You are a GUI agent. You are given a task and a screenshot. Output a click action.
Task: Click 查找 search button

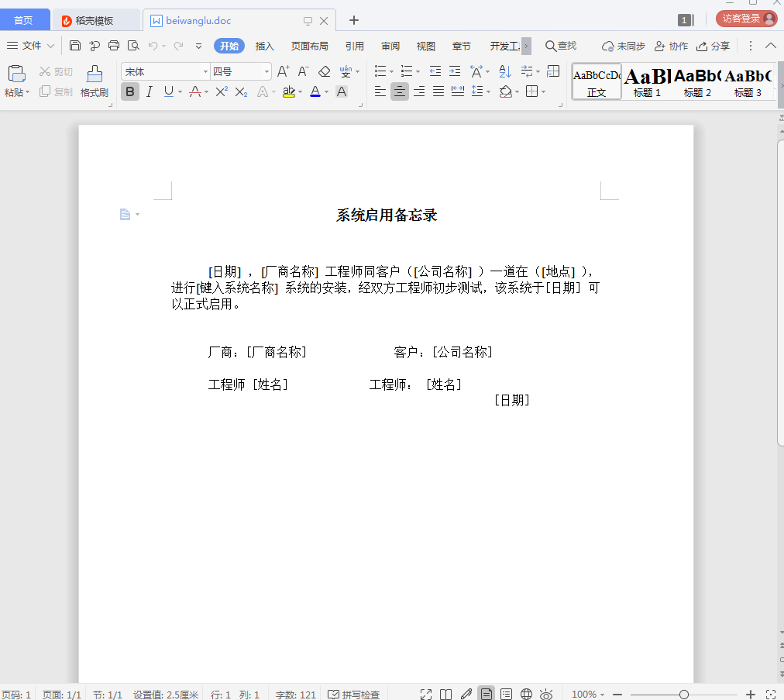coord(561,46)
